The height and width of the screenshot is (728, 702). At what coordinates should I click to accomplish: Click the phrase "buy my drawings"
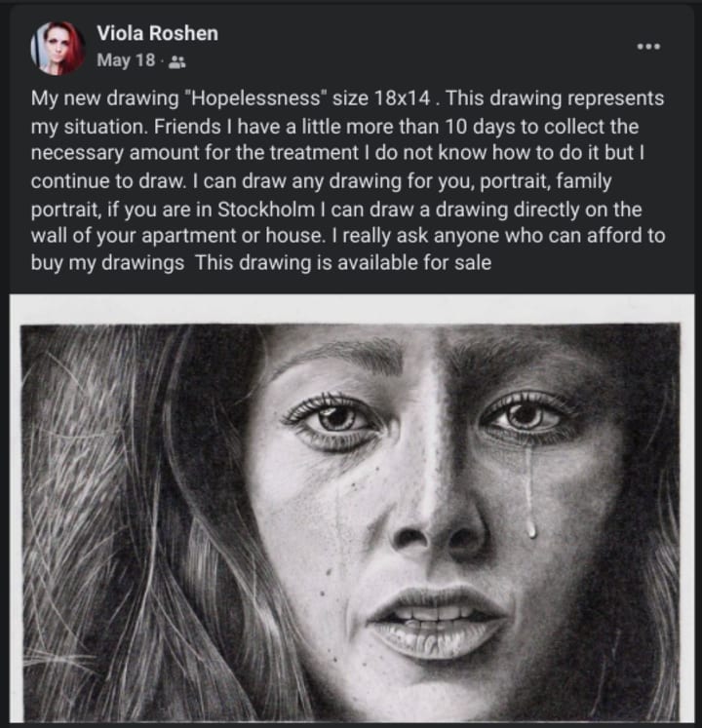(x=107, y=263)
